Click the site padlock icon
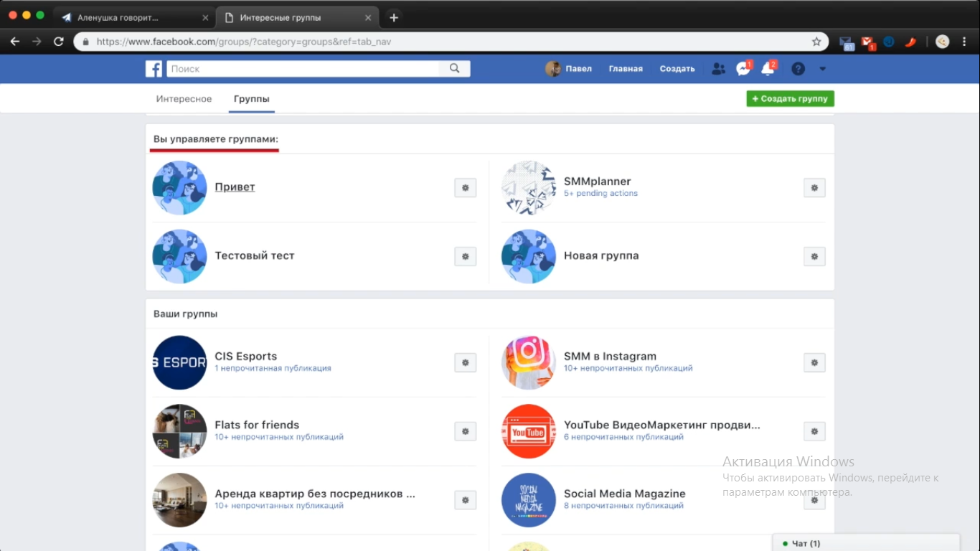This screenshot has width=980, height=551. (x=86, y=42)
